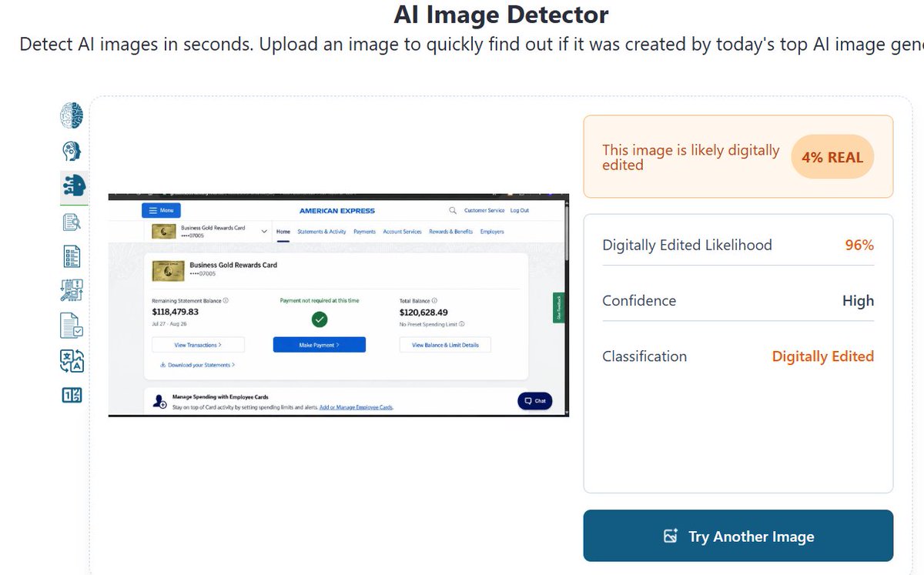Click the blue Make Payment button
This screenshot has height=575, width=924.
[x=320, y=345]
